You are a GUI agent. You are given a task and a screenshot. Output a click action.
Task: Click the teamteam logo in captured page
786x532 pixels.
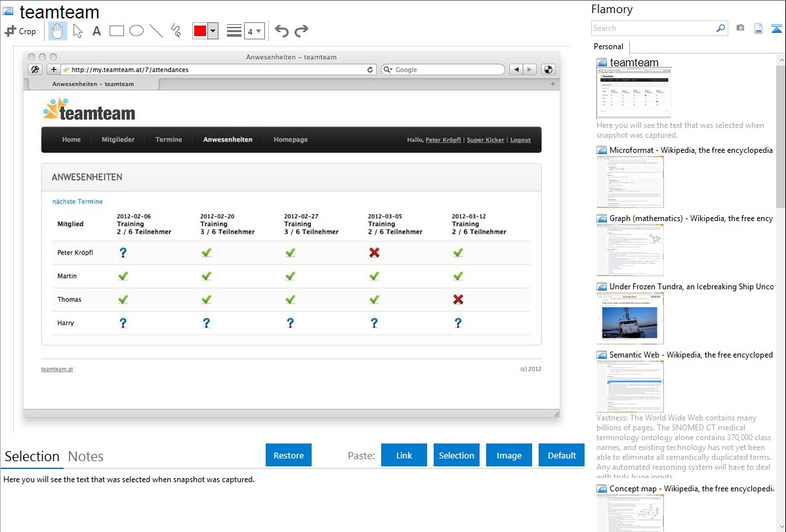tap(89, 110)
